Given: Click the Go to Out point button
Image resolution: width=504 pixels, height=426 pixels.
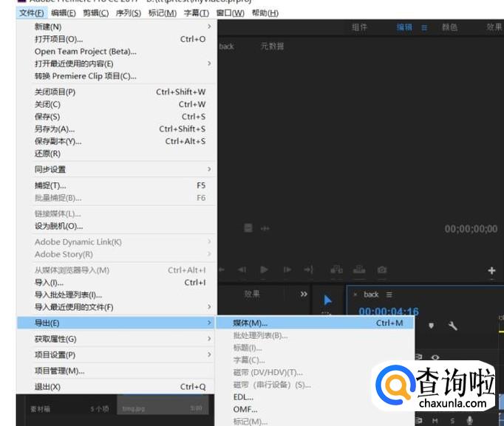Looking at the screenshot, I should (309, 269).
